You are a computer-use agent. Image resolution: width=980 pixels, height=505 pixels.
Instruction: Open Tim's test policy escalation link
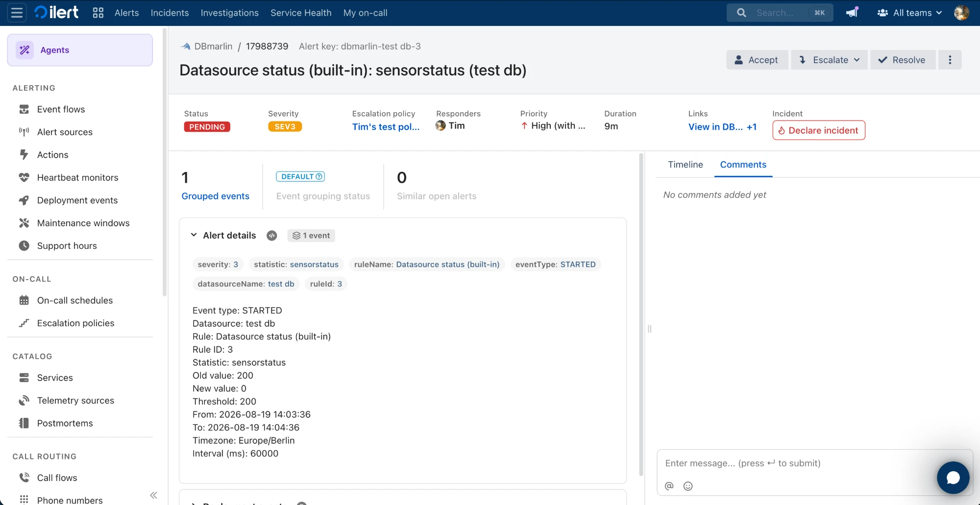coord(386,127)
